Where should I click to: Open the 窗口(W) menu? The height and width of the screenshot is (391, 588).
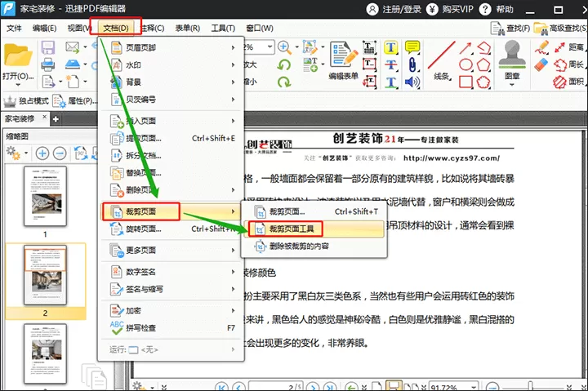click(260, 28)
